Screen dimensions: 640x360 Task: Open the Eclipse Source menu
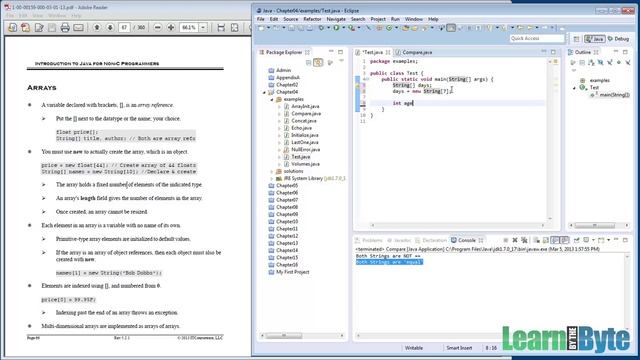290,19
